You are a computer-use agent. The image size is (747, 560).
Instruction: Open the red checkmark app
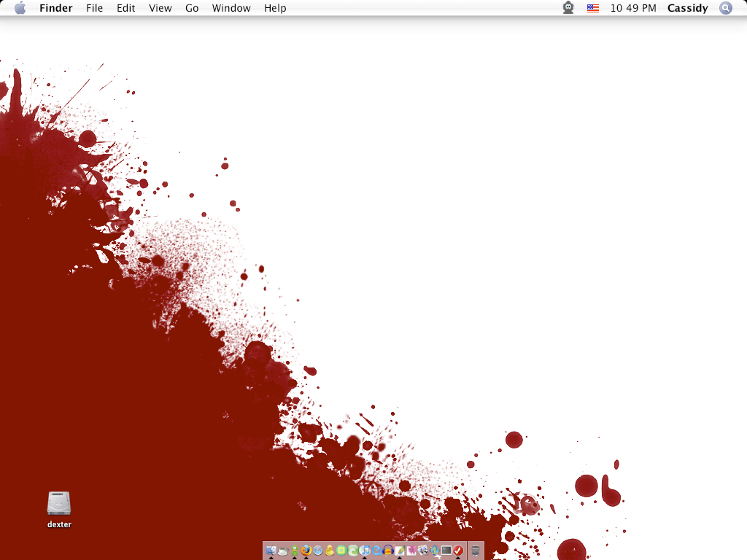[458, 551]
